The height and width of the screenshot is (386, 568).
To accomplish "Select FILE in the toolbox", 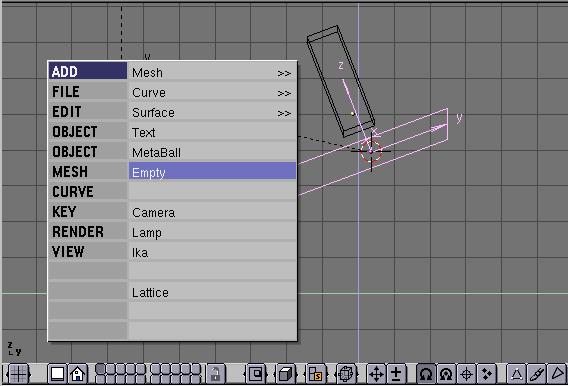I will [x=88, y=91].
